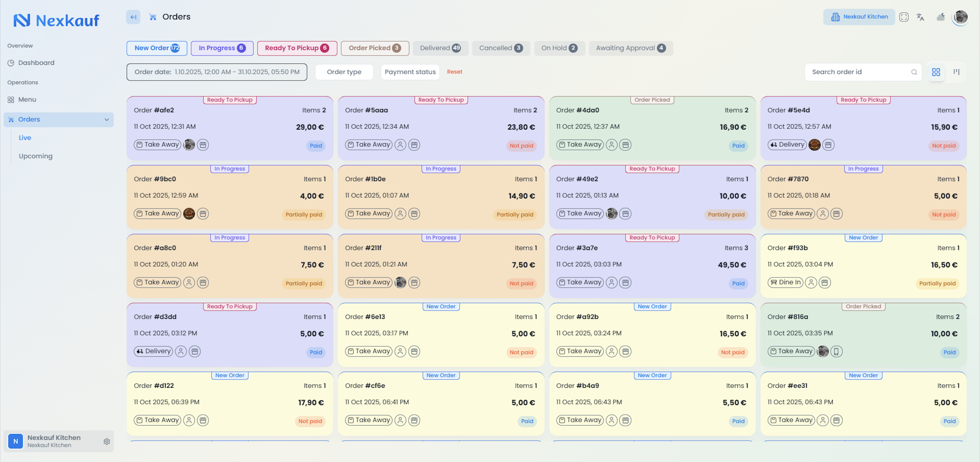Open the Order type dropdown filter

pyautogui.click(x=344, y=72)
